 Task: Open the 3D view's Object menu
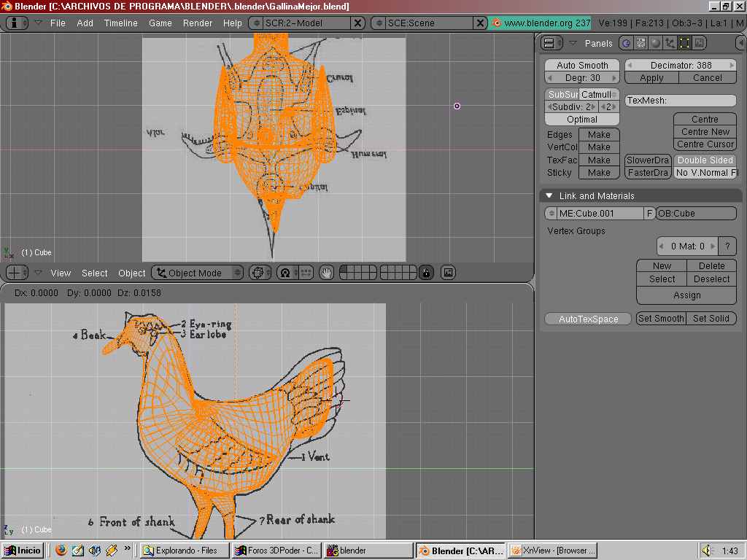pos(131,273)
